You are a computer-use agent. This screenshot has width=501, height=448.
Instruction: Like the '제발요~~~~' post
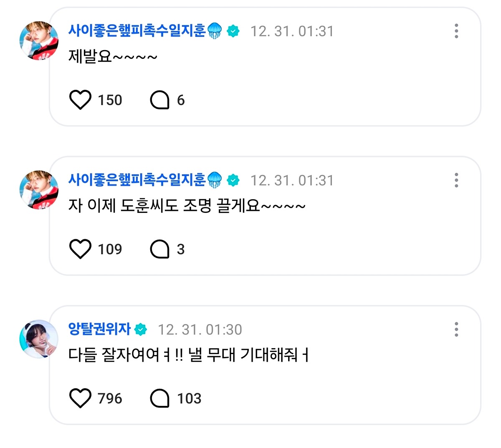tap(80, 100)
